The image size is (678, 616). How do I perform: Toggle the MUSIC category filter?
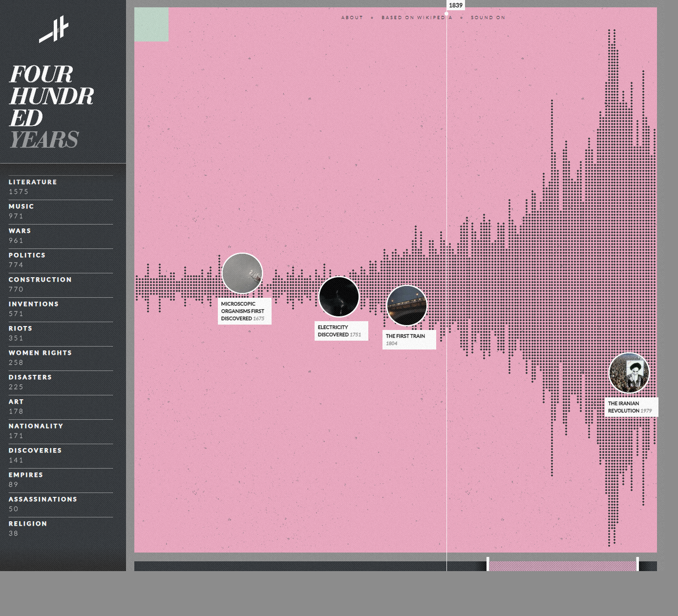[21, 206]
